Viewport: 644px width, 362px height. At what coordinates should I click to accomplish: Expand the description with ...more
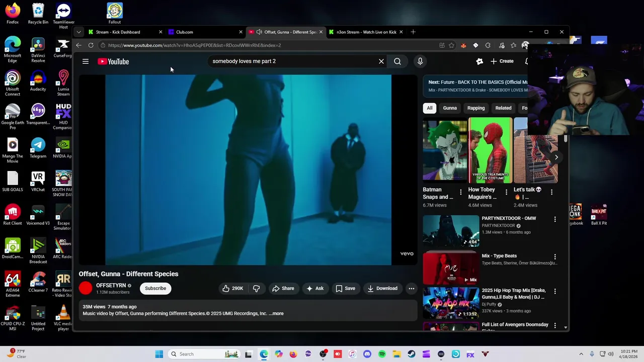(276, 314)
